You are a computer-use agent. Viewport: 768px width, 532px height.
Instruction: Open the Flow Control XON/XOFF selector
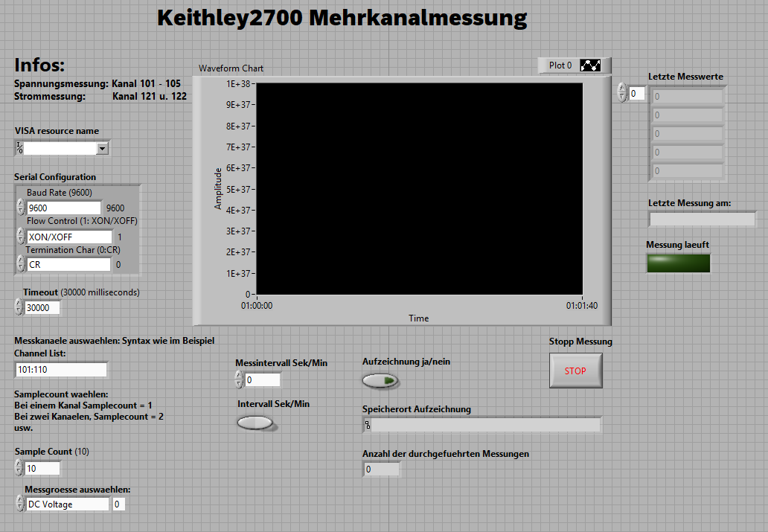(x=69, y=237)
